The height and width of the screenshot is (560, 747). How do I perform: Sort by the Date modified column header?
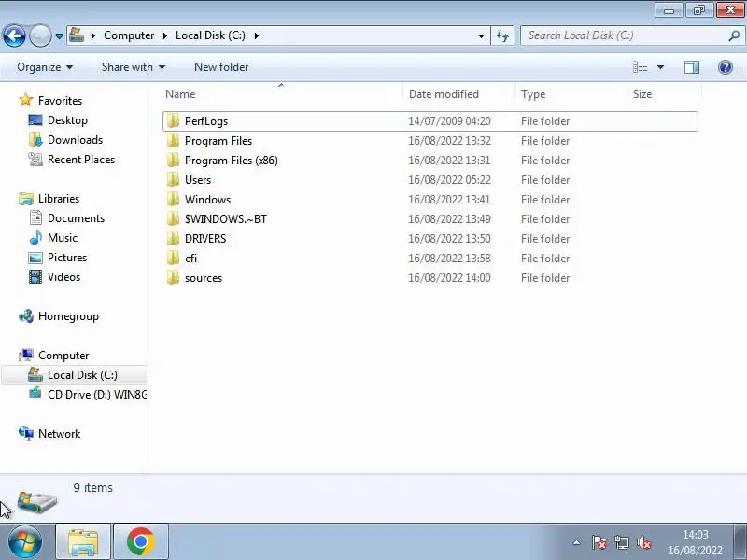[x=458, y=94]
